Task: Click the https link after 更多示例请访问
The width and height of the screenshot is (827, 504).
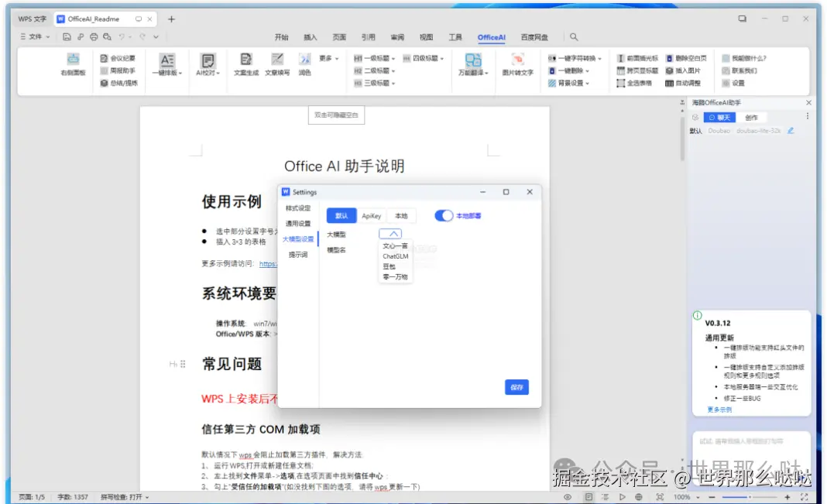Action: tap(268, 263)
